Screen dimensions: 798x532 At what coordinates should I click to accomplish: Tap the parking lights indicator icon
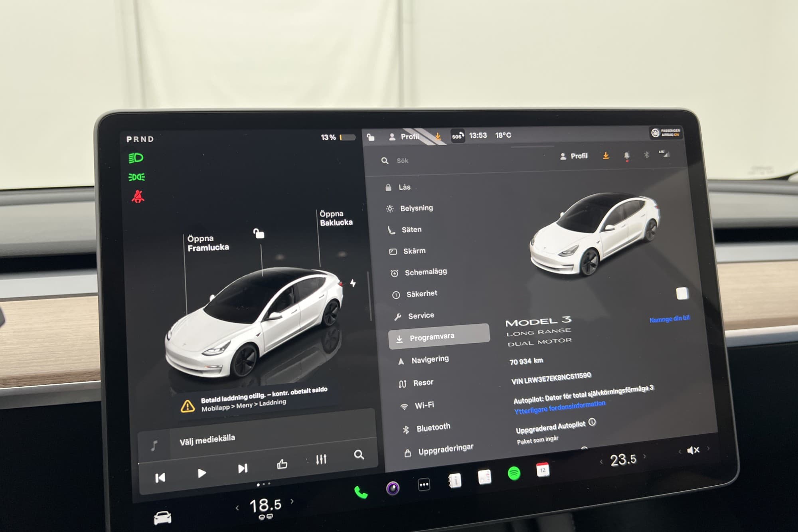pyautogui.click(x=136, y=177)
